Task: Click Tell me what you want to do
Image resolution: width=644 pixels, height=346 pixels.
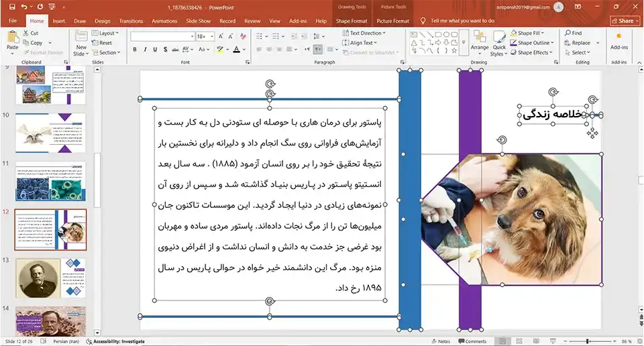Action: click(x=462, y=21)
